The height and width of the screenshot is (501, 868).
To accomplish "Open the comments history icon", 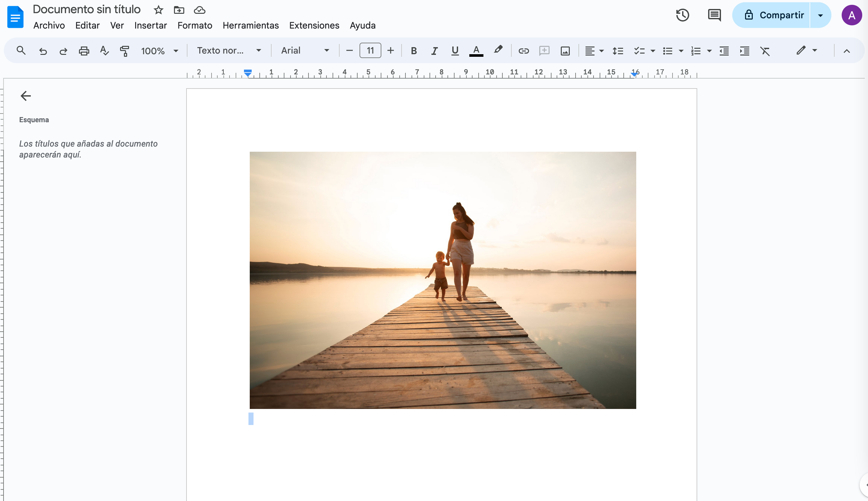I will click(714, 15).
